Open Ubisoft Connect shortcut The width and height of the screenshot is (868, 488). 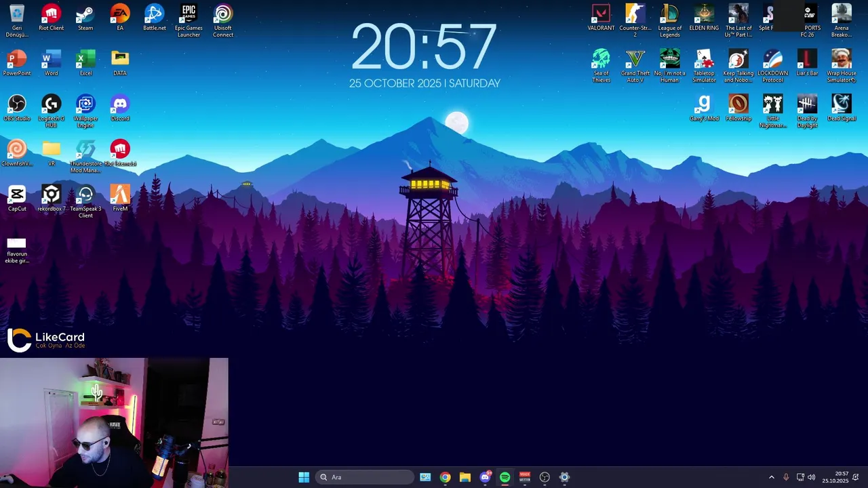(x=223, y=21)
